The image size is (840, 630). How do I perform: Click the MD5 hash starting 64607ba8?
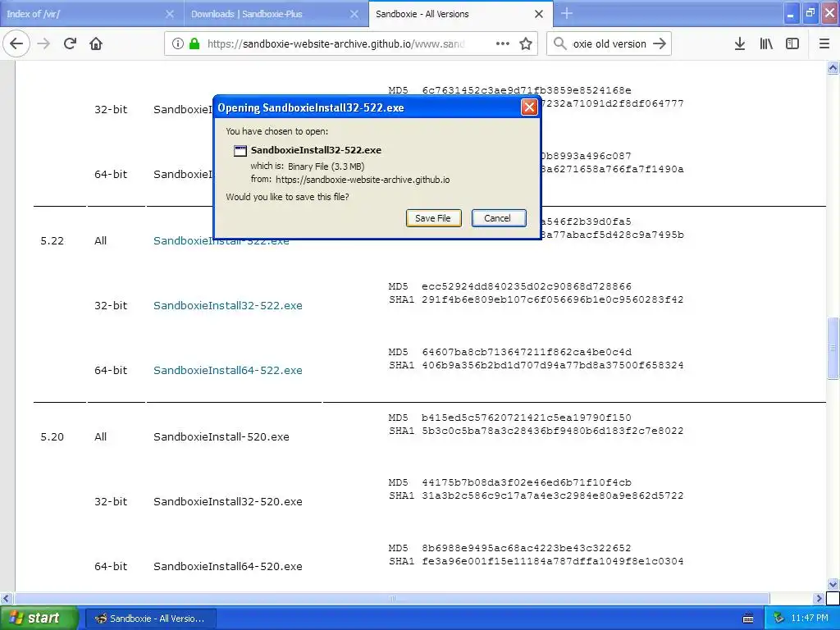coord(527,352)
